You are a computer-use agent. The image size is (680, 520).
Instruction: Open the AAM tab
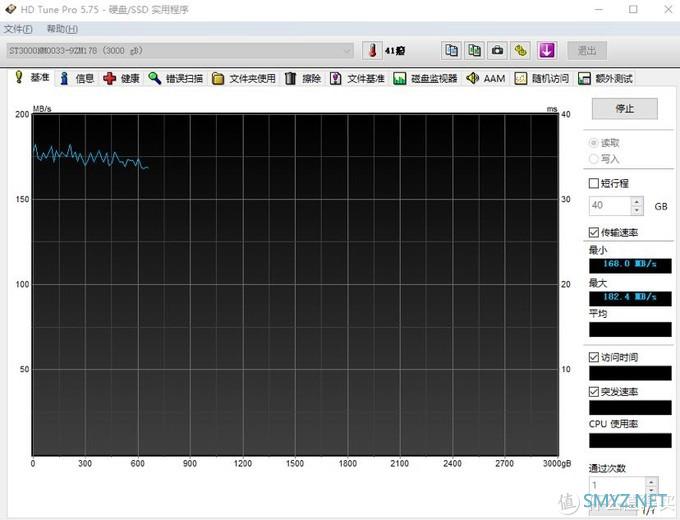click(x=486, y=78)
